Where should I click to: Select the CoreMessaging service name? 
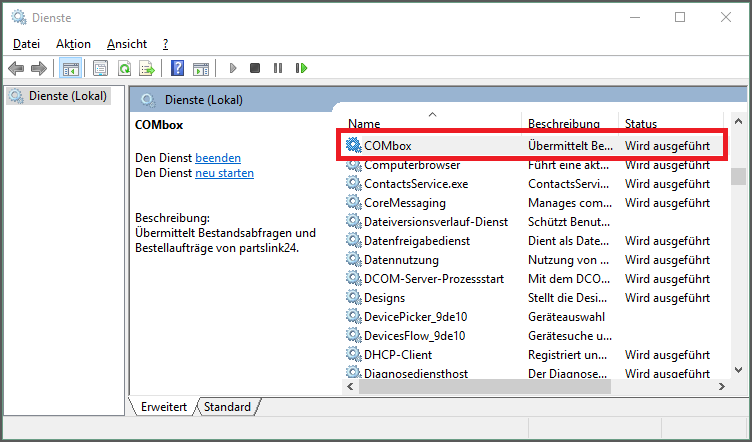click(405, 203)
